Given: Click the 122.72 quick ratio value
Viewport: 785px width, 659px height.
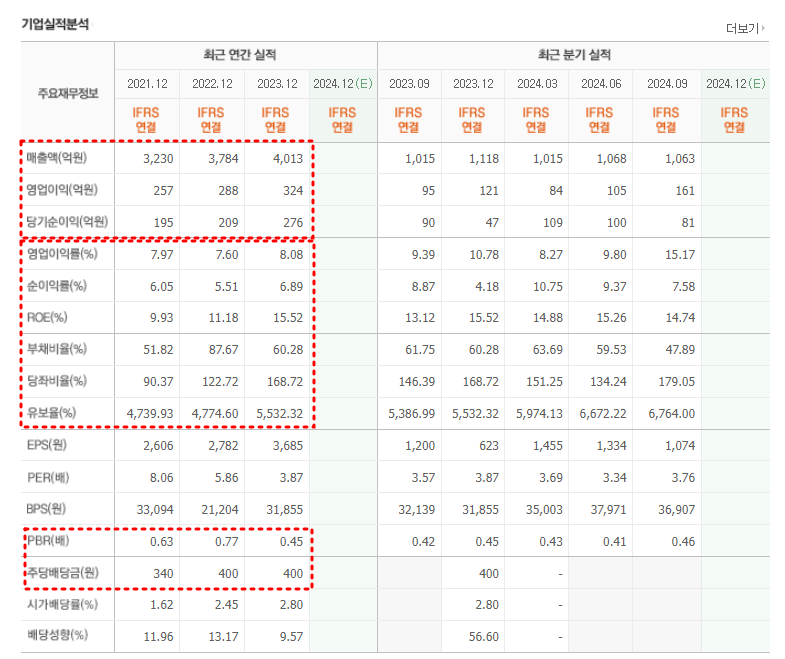Looking at the screenshot, I should [x=220, y=382].
